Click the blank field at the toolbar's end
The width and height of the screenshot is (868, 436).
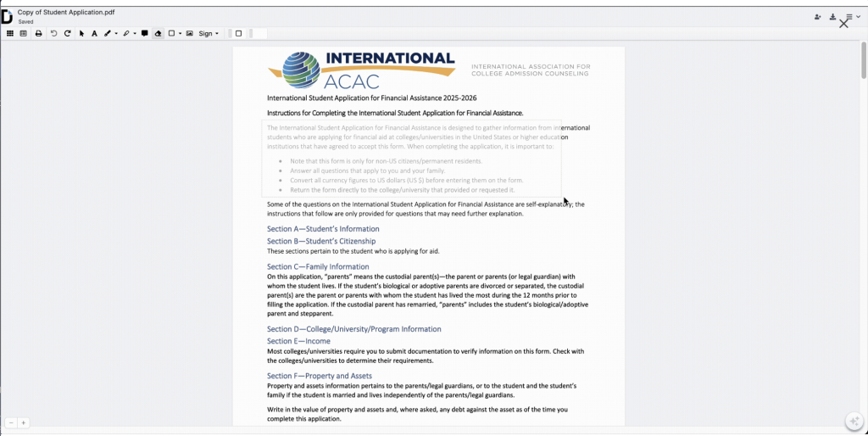point(259,34)
